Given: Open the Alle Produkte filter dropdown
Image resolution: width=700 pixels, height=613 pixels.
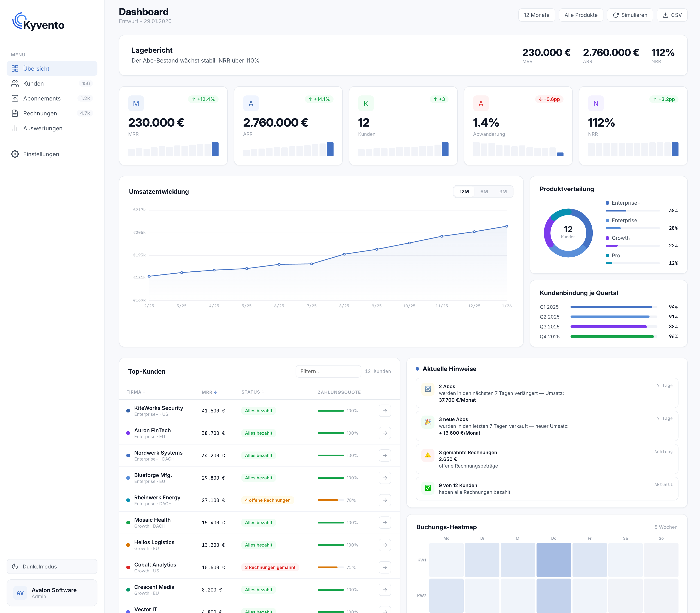Looking at the screenshot, I should [581, 15].
